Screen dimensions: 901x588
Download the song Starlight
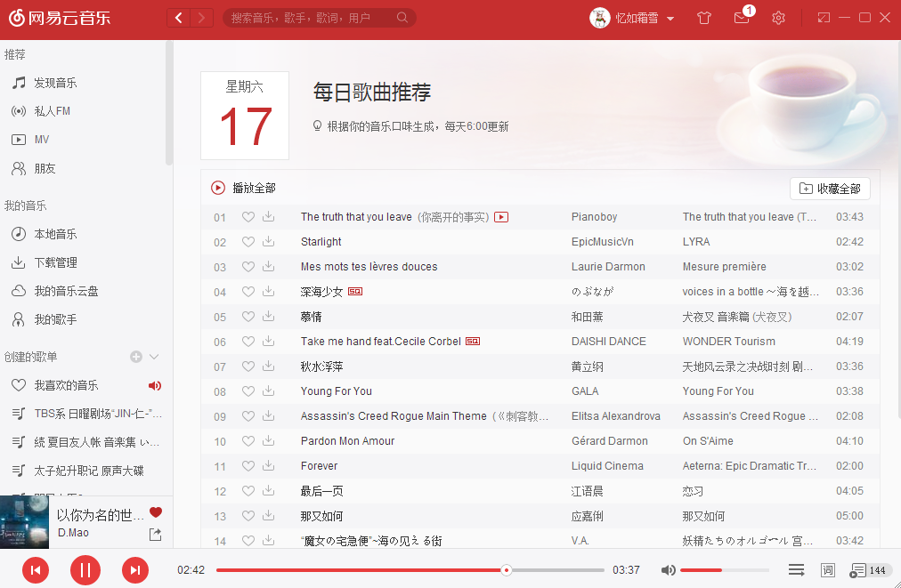coord(268,242)
